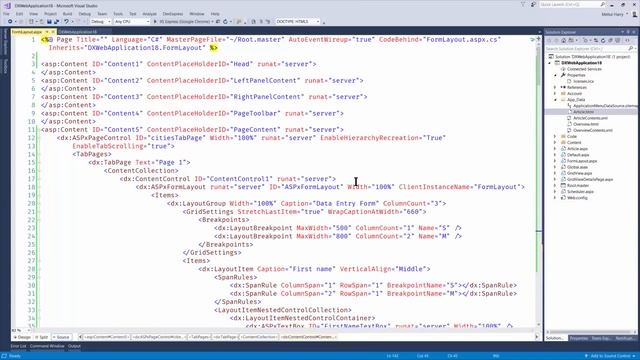The width and height of the screenshot is (640, 360).
Task: Open the Server Explorer side tab
Action: click(x=5, y=42)
